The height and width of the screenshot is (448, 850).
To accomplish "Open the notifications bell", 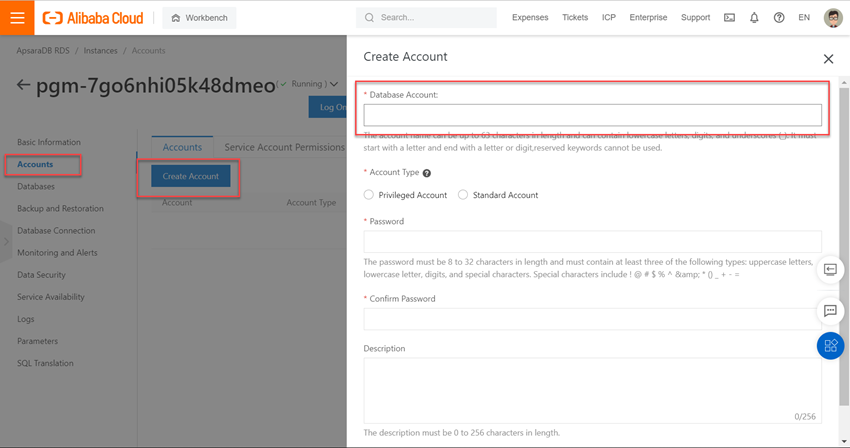I will [754, 18].
